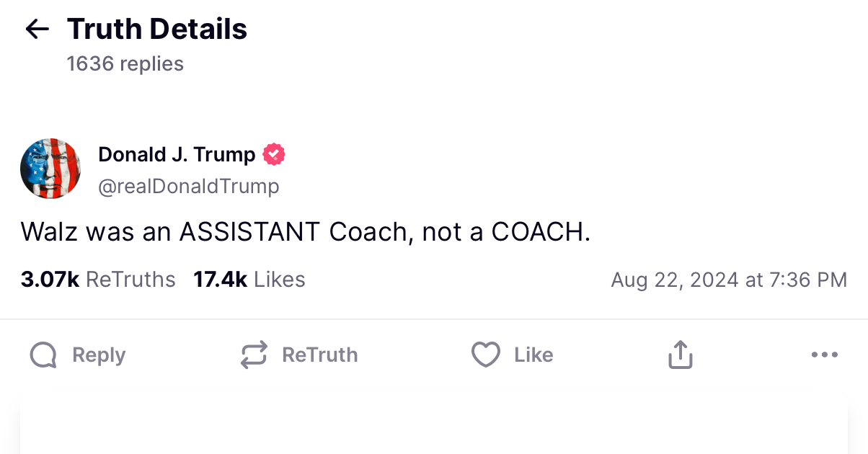Visit the @realDonaldTrump handle
868x454 pixels.
tap(188, 187)
